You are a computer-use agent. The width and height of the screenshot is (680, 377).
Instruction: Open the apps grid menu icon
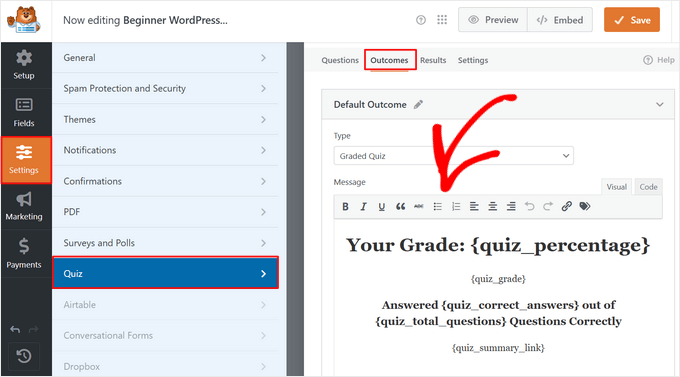(x=442, y=20)
